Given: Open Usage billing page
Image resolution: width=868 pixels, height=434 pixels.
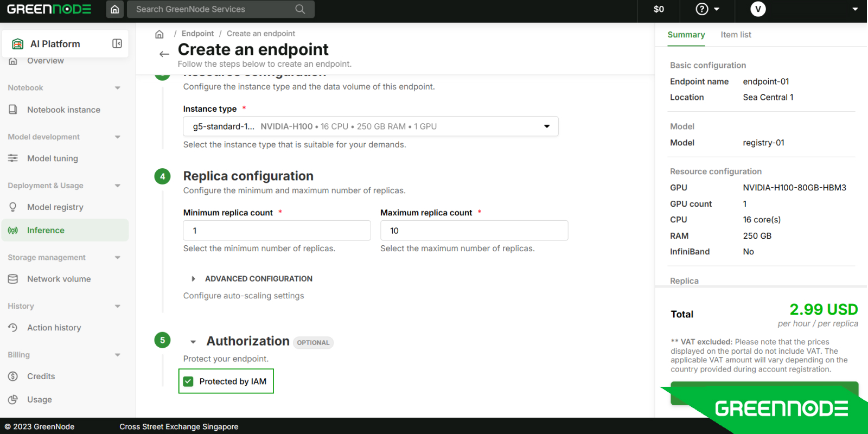Looking at the screenshot, I should (40, 399).
